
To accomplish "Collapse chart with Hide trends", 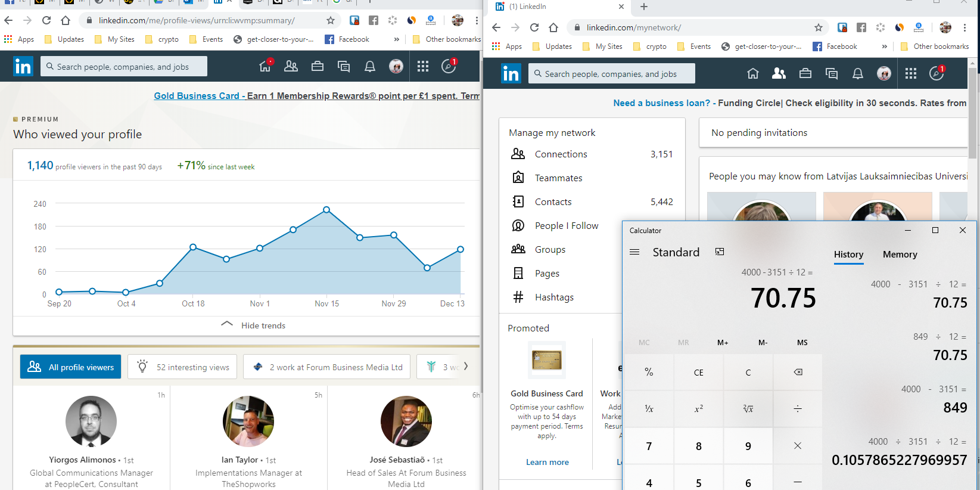I will 253,325.
